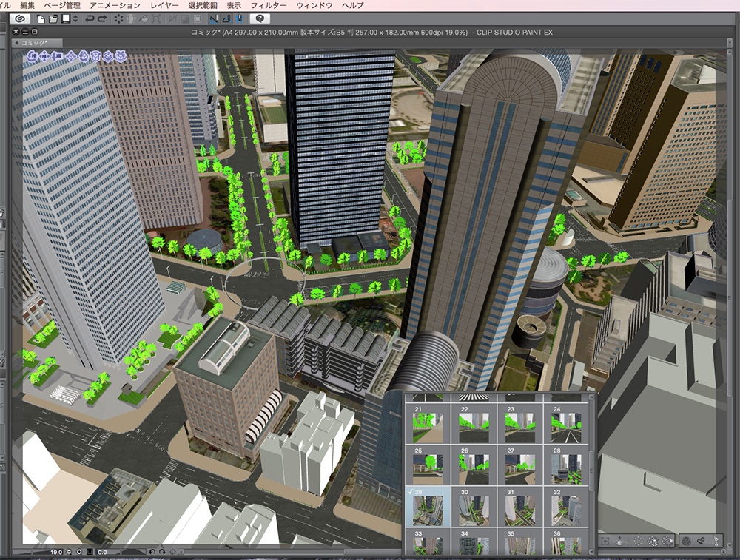Click the dotted circle launcher icon
This screenshot has height=560, width=740.
pyautogui.click(x=638, y=541)
